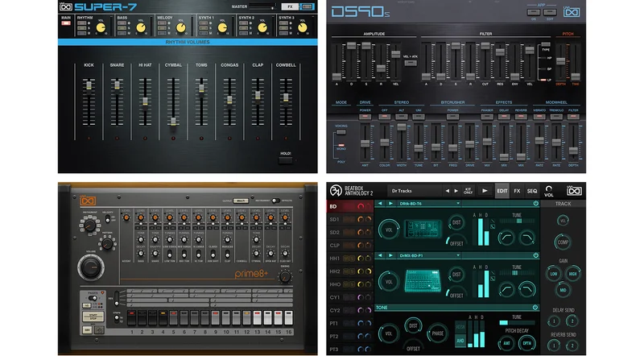Toggle the Instrument/Effects switch on Prime8+
Screen dimensions: 644x356
[x=275, y=201]
